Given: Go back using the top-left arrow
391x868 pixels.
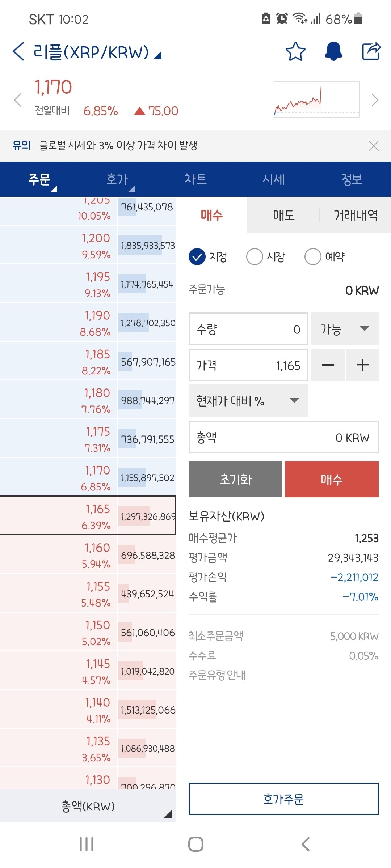Looking at the screenshot, I should pos(17,51).
